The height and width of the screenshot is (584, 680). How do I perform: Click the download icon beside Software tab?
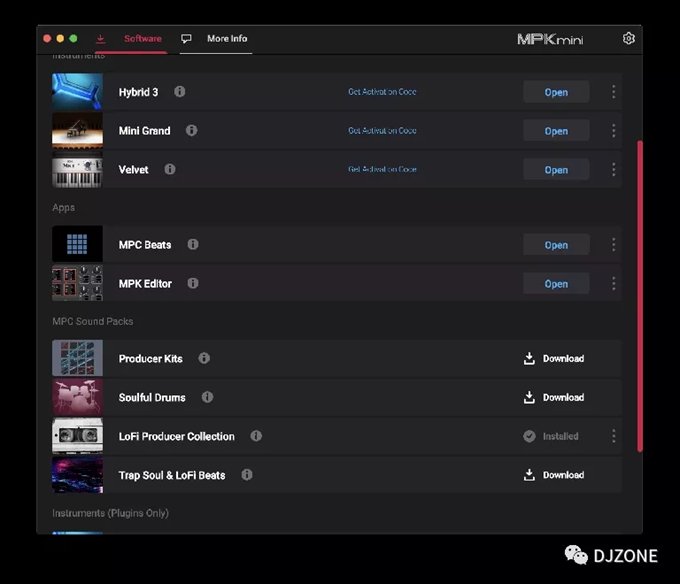pos(100,39)
